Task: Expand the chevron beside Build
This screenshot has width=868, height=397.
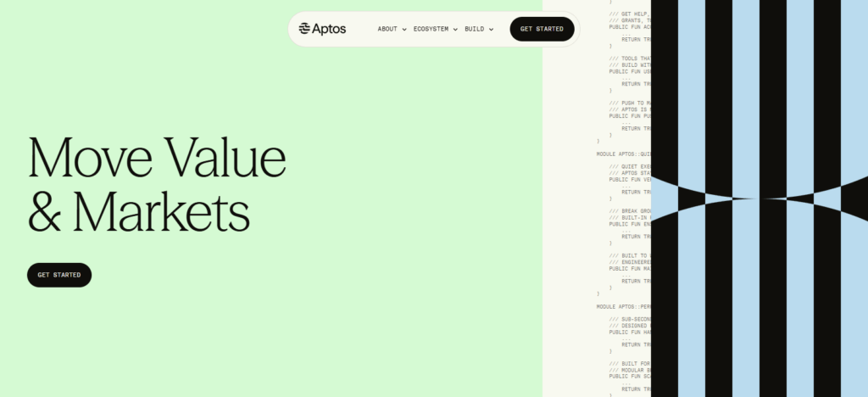Action: pos(491,30)
